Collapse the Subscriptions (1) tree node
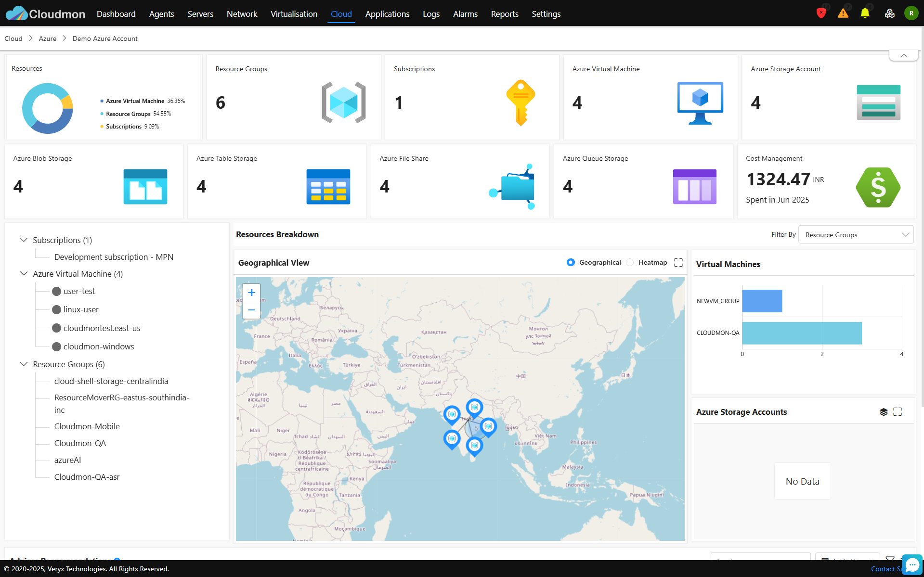Screen dimensions: 924x577 [24, 240]
